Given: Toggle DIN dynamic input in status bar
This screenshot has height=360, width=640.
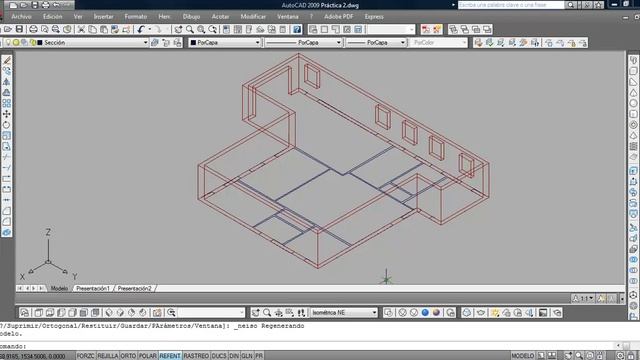Looking at the screenshot, I should [x=234, y=356].
